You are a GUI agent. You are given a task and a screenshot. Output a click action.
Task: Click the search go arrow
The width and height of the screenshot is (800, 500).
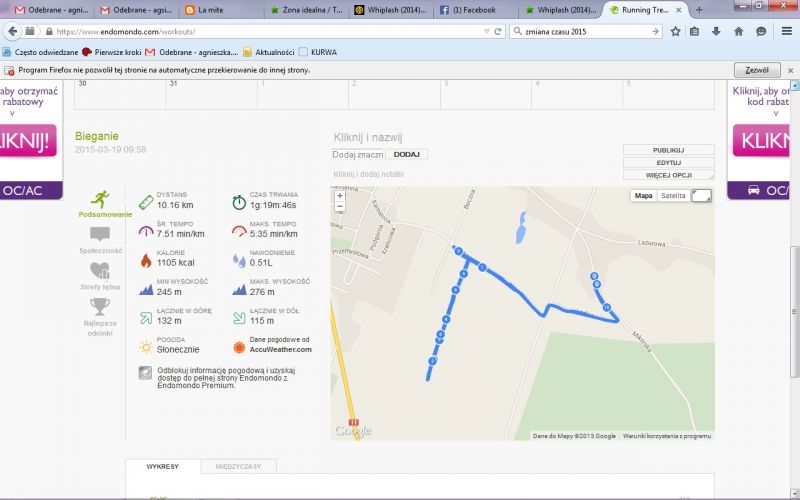(x=655, y=32)
